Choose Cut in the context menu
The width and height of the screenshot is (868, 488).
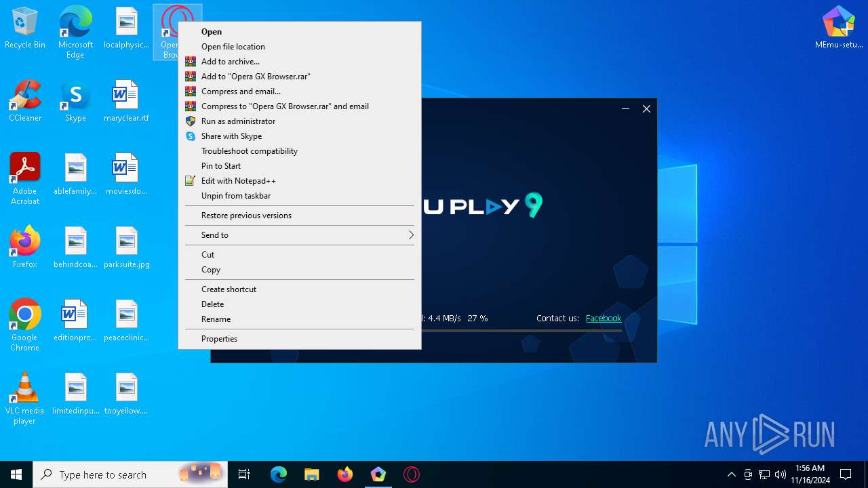point(299,255)
